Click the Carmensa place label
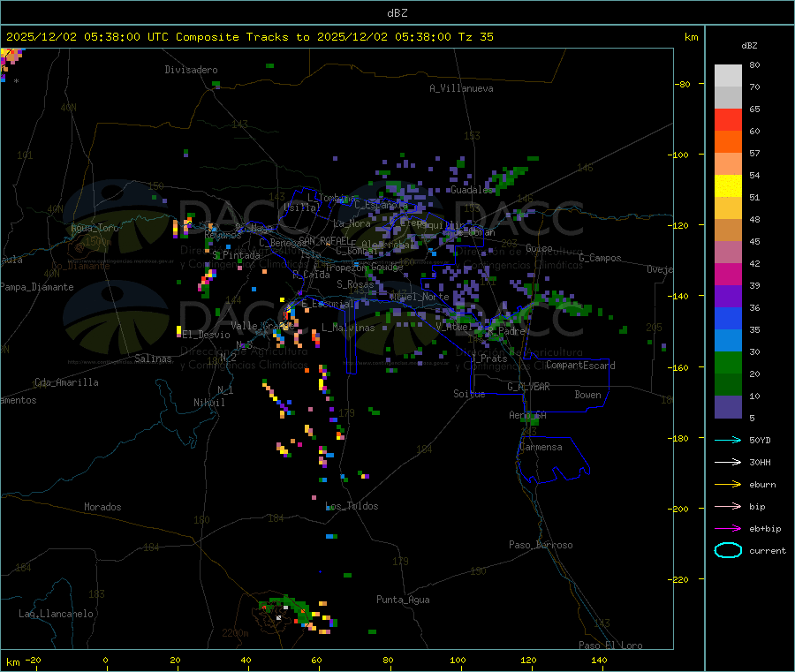Image resolution: width=795 pixels, height=672 pixels. point(541,448)
